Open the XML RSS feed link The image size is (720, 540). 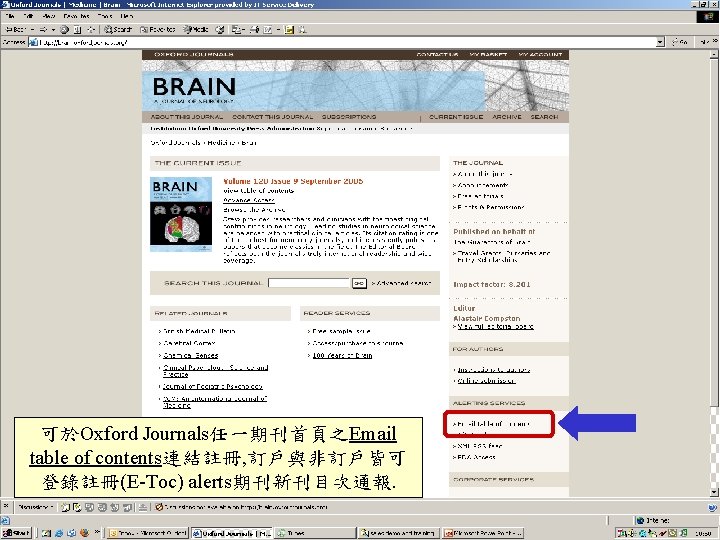pos(479,446)
